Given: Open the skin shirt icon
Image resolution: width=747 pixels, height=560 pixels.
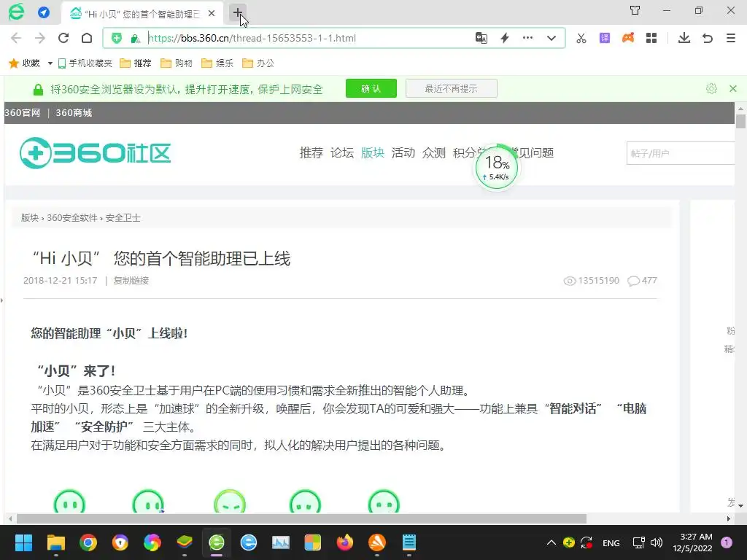Looking at the screenshot, I should tap(635, 10).
